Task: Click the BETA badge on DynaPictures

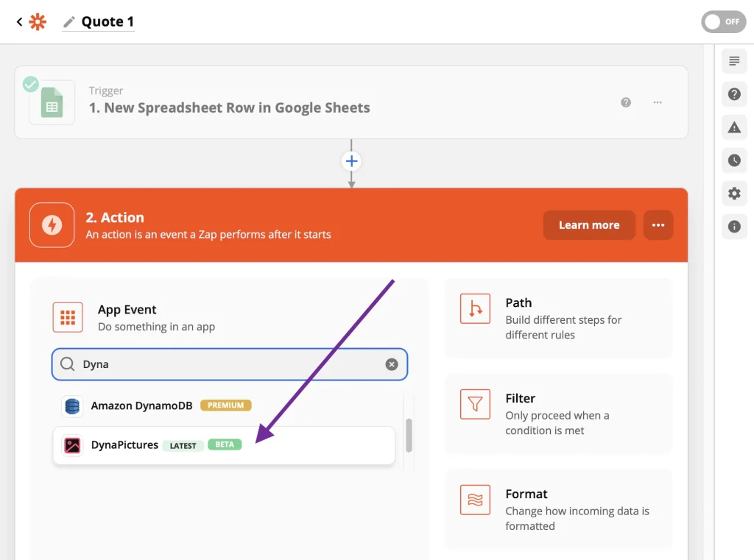Action: (225, 444)
